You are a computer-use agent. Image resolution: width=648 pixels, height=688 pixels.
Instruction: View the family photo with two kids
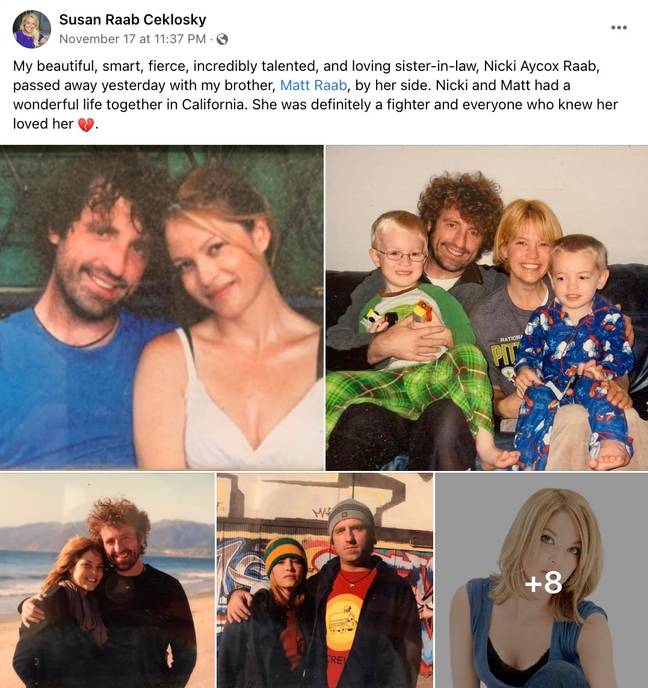487,308
